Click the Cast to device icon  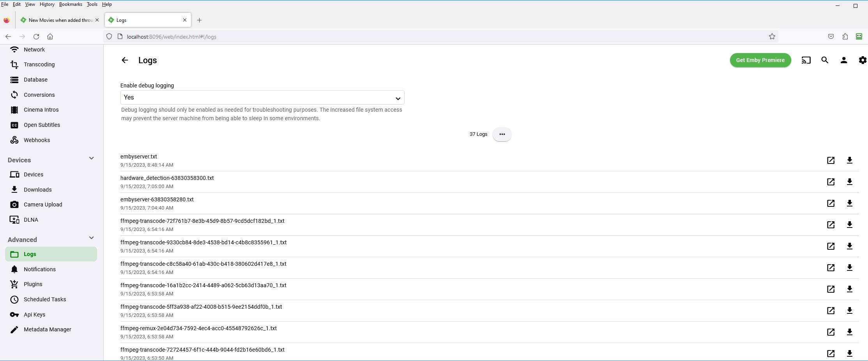click(x=806, y=60)
